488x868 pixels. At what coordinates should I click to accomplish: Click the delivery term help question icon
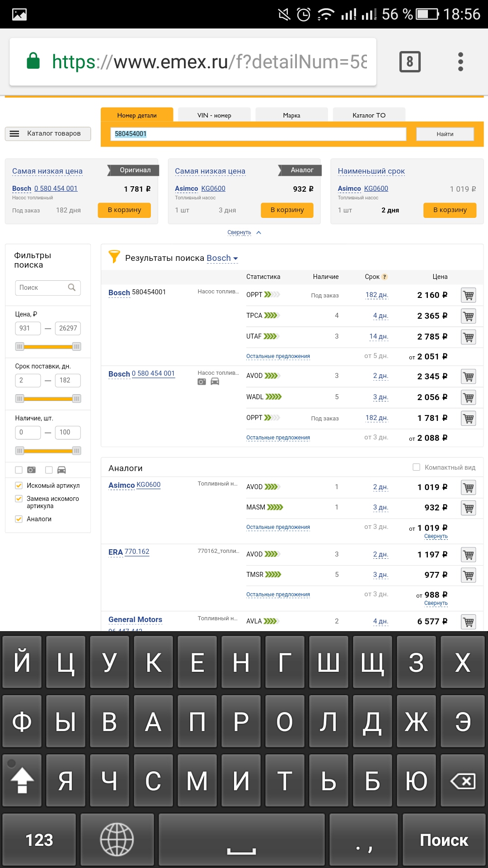point(385,277)
